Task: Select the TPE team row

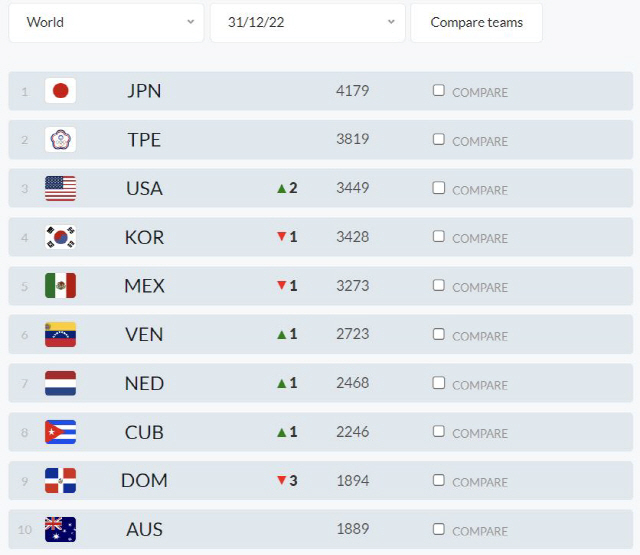Action: [x=321, y=140]
